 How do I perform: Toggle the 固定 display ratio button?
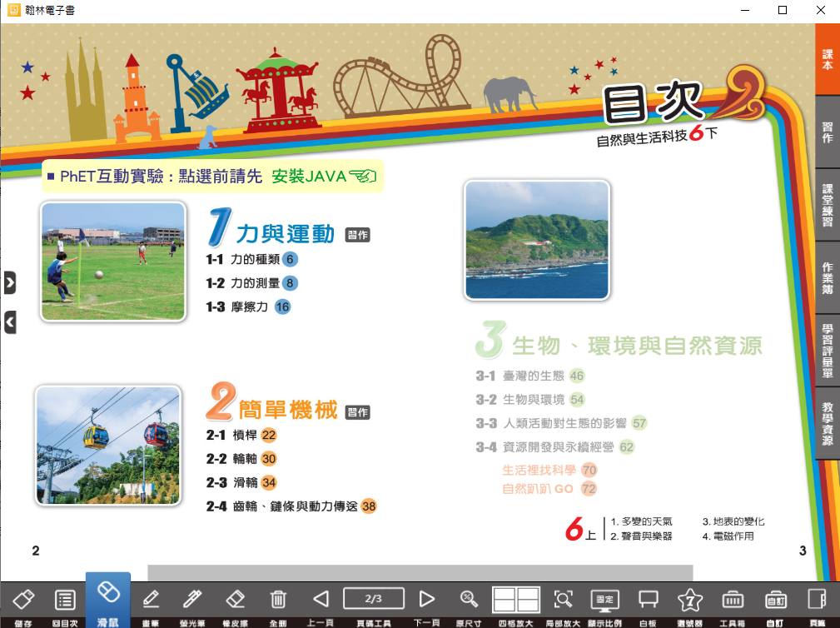[605, 600]
